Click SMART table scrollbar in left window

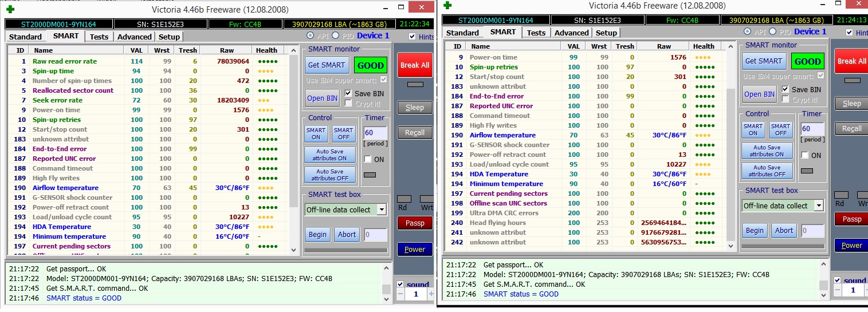[x=294, y=149]
